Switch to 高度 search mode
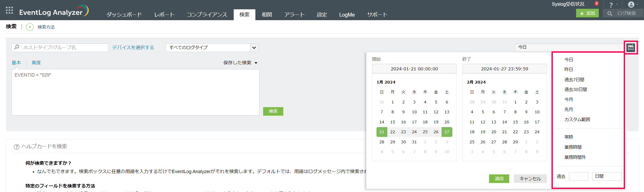This screenshot has height=192, width=644. (36, 63)
